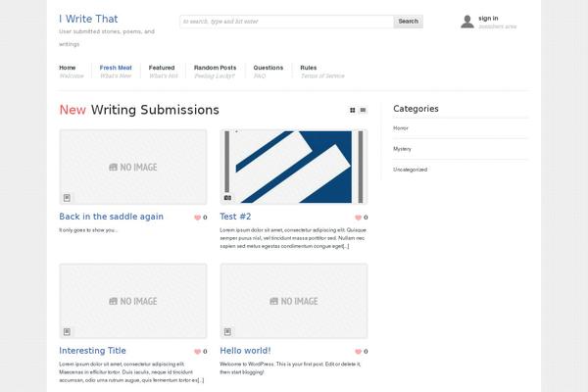This screenshot has width=588, height=392.
Task: Click the Categories heading
Action: coord(416,109)
